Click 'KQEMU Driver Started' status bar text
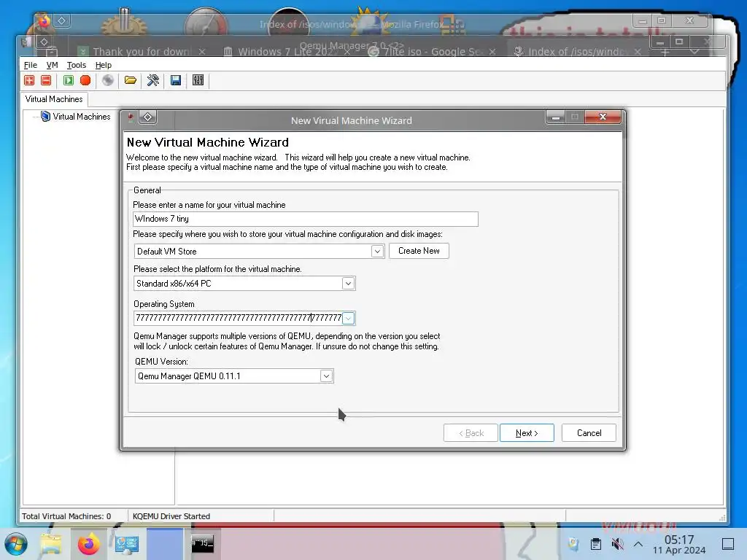Screen dimensions: 747x560 click(x=171, y=516)
